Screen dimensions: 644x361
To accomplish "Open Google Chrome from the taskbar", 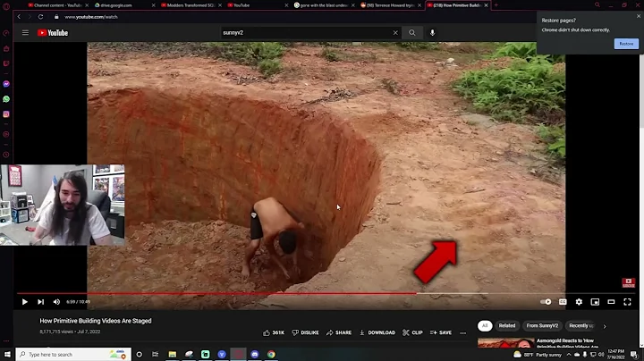I will click(271, 354).
